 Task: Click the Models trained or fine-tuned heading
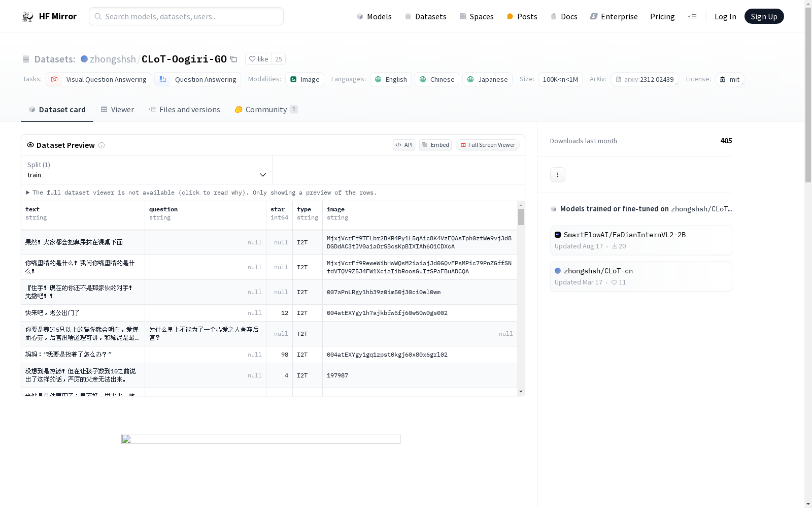(x=615, y=209)
